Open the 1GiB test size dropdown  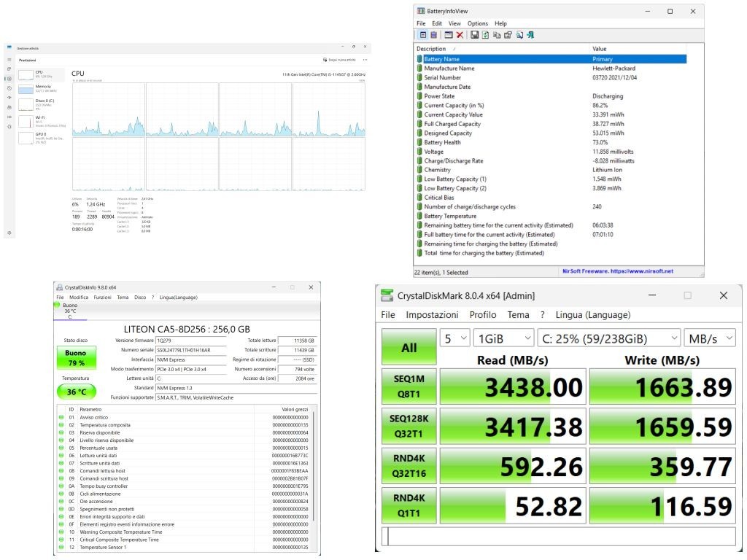click(x=504, y=338)
